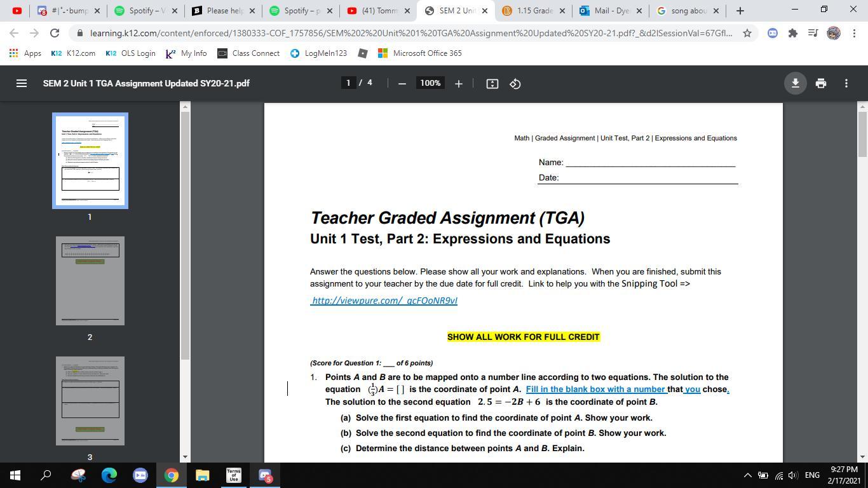
Task: Open the PDF sidebar hamburger menu
Action: click(21, 83)
